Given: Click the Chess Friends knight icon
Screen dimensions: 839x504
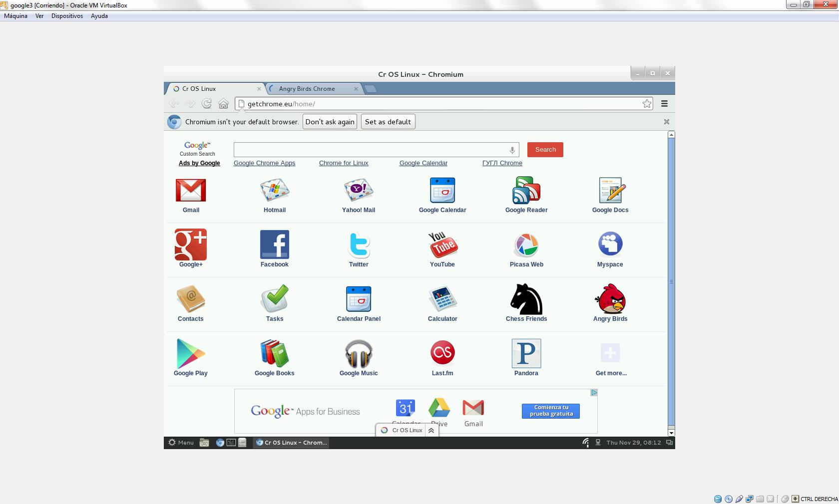Looking at the screenshot, I should point(526,299).
